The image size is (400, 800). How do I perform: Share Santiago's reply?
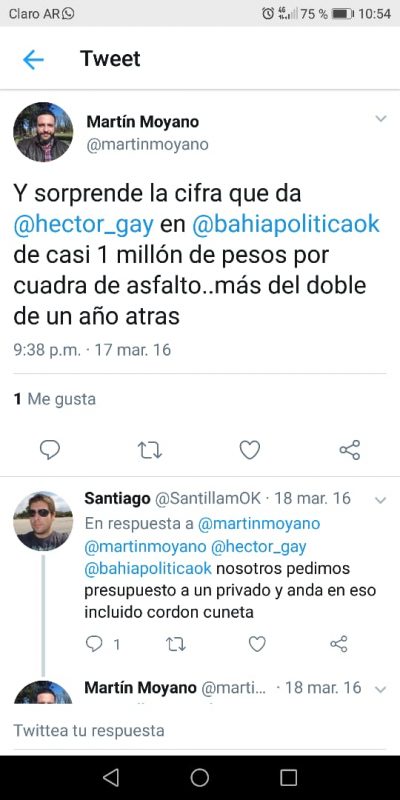tap(339, 644)
